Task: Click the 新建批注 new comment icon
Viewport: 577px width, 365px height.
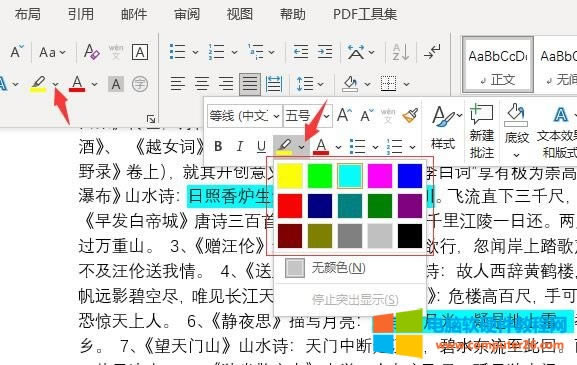Action: tap(481, 131)
